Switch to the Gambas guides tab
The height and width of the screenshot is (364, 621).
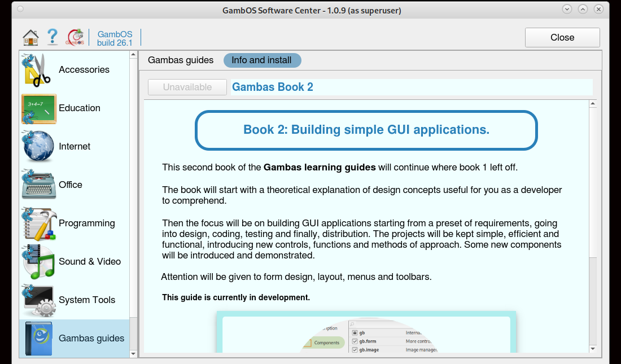(181, 60)
